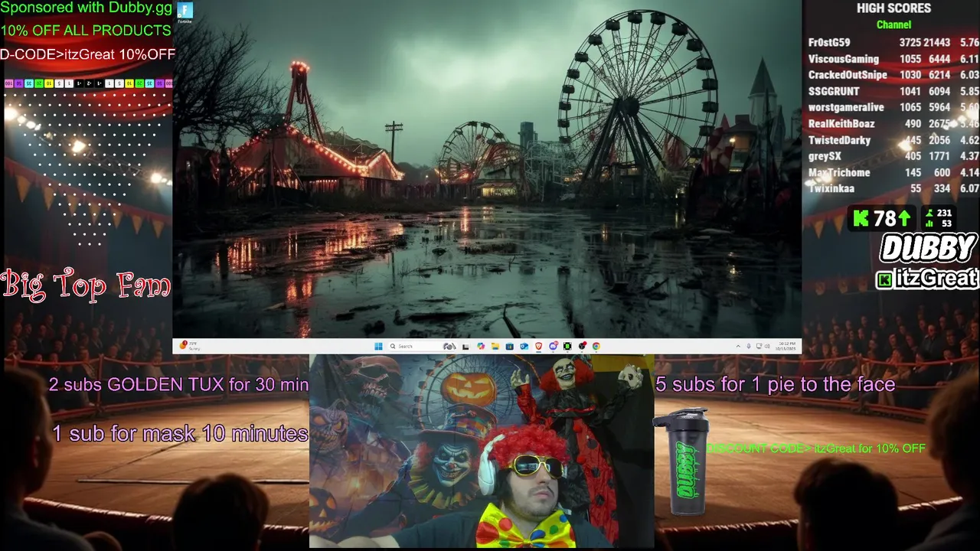Click the MaxTrichome high score row

pyautogui.click(x=893, y=172)
